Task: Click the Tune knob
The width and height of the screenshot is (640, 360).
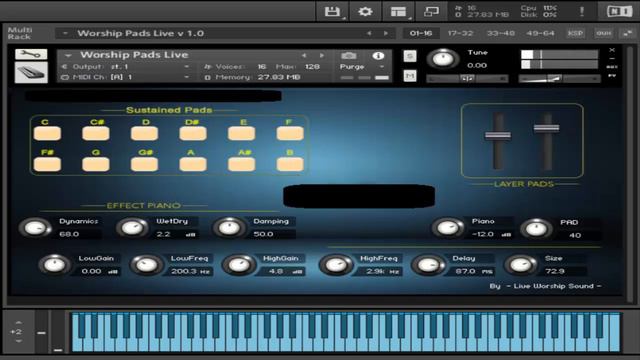Action: pos(443,59)
